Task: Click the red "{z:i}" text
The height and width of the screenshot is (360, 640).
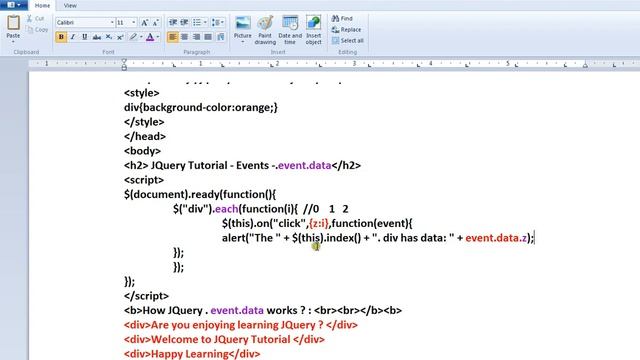Action: click(319, 223)
